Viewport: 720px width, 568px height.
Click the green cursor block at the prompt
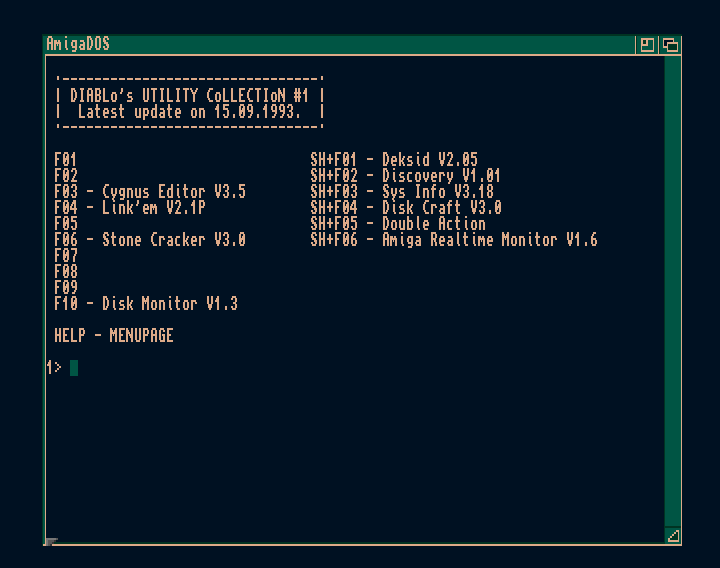74,368
